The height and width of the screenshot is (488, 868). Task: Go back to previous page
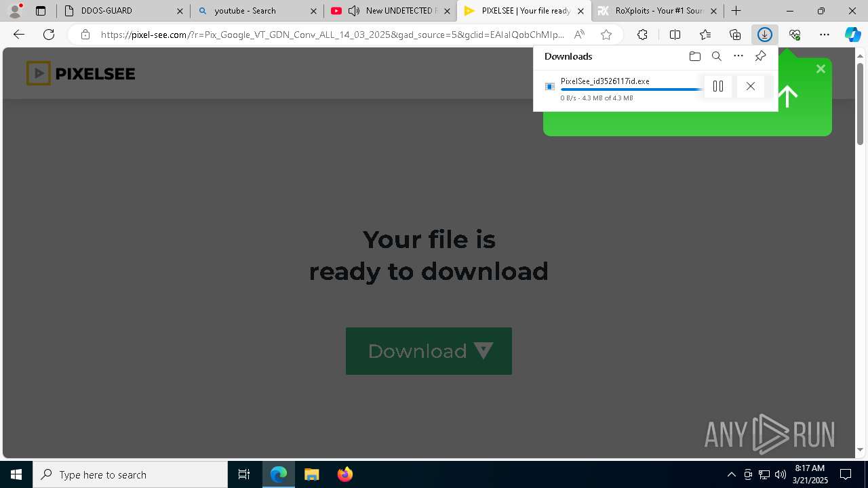click(19, 35)
